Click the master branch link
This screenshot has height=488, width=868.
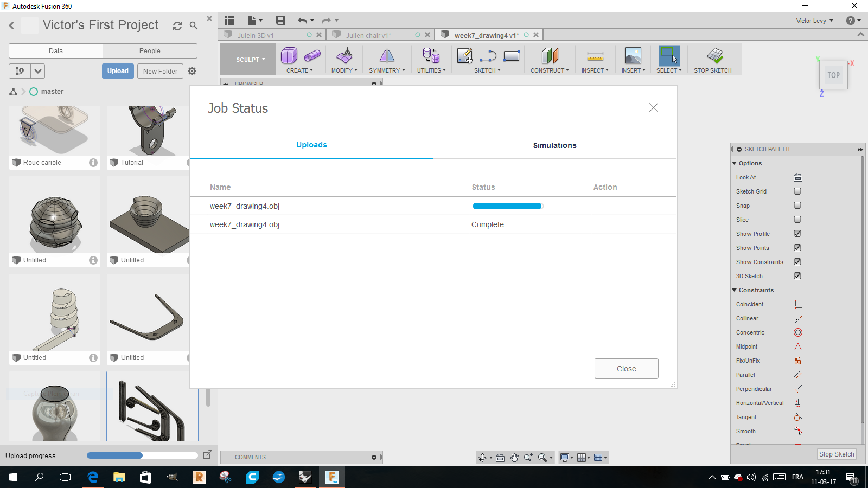(x=52, y=92)
